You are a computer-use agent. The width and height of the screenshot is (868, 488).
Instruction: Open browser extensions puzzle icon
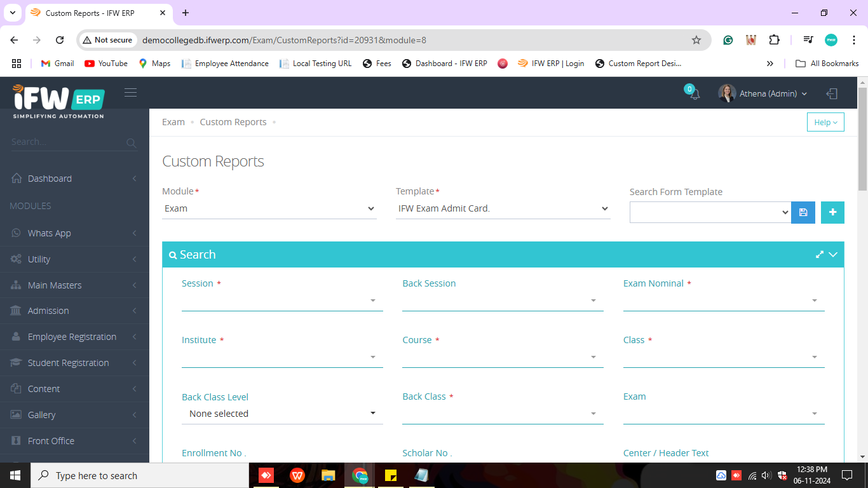click(774, 40)
